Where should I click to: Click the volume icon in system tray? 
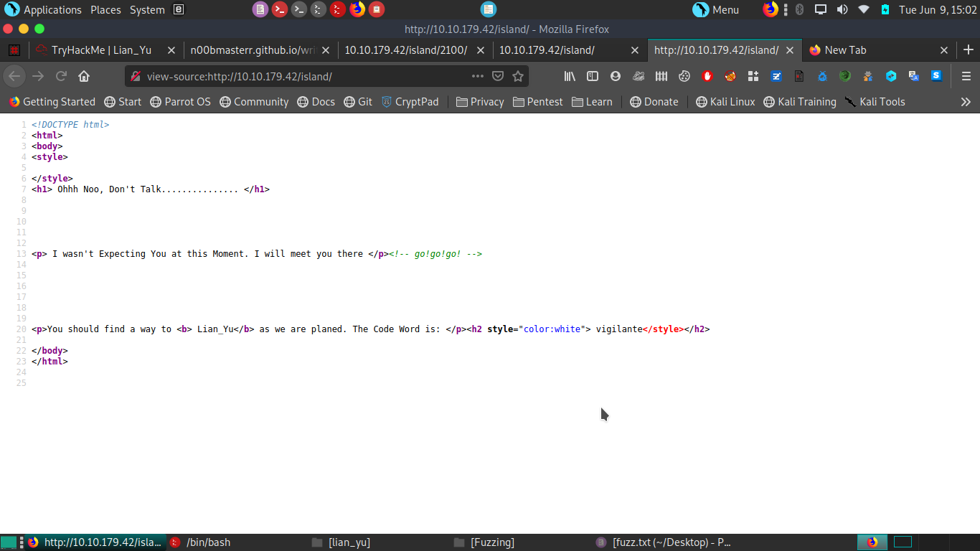(842, 10)
